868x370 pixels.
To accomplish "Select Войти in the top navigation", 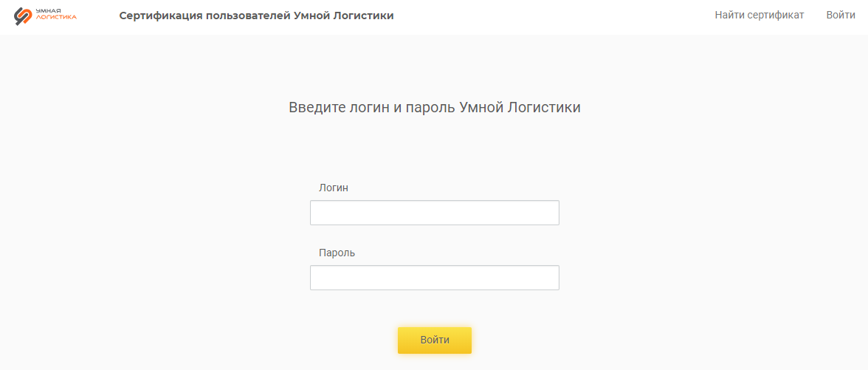I will tap(840, 15).
